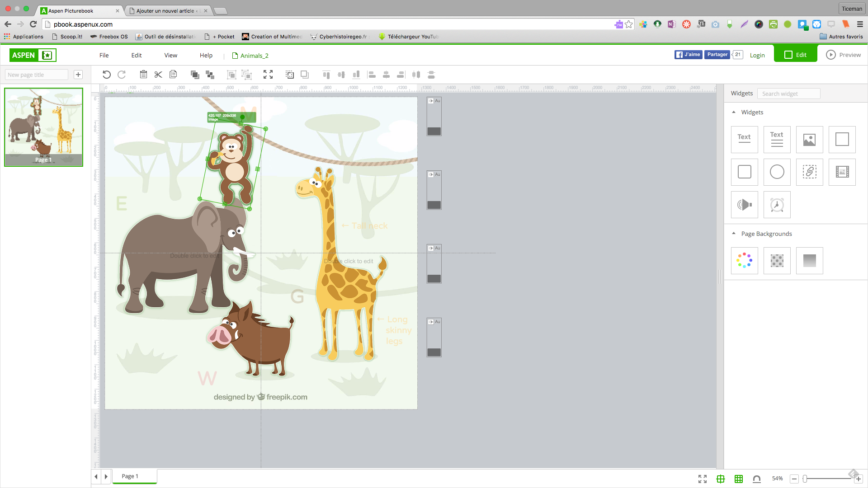This screenshot has width=868, height=488.
Task: Click the Login link
Action: (757, 55)
